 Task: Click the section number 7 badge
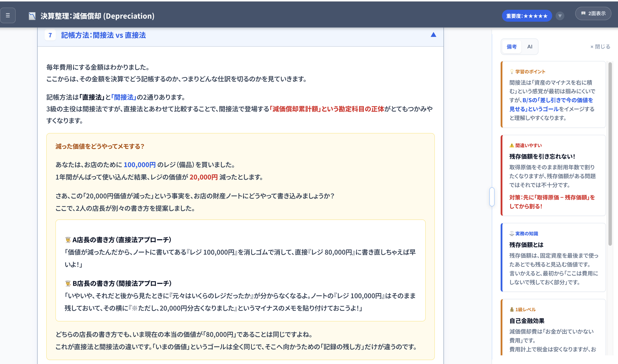50,35
